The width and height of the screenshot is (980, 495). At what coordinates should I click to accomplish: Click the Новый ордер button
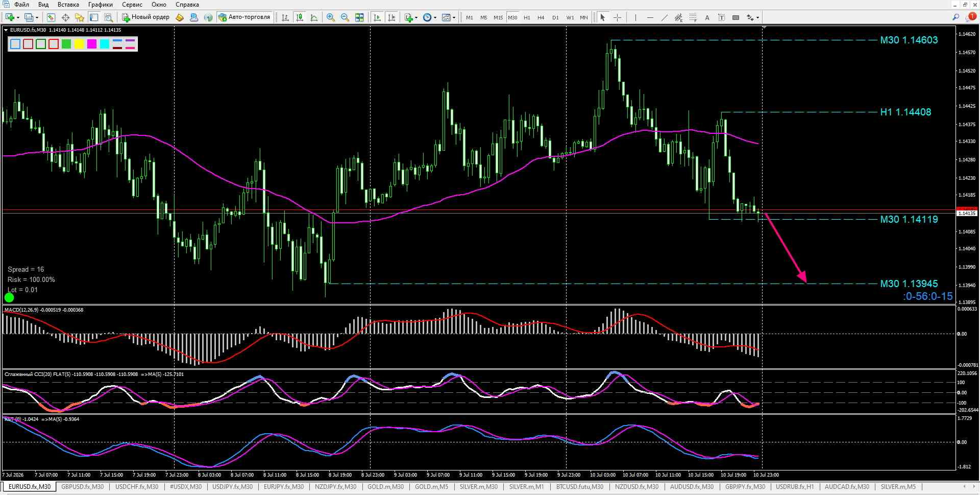point(145,17)
